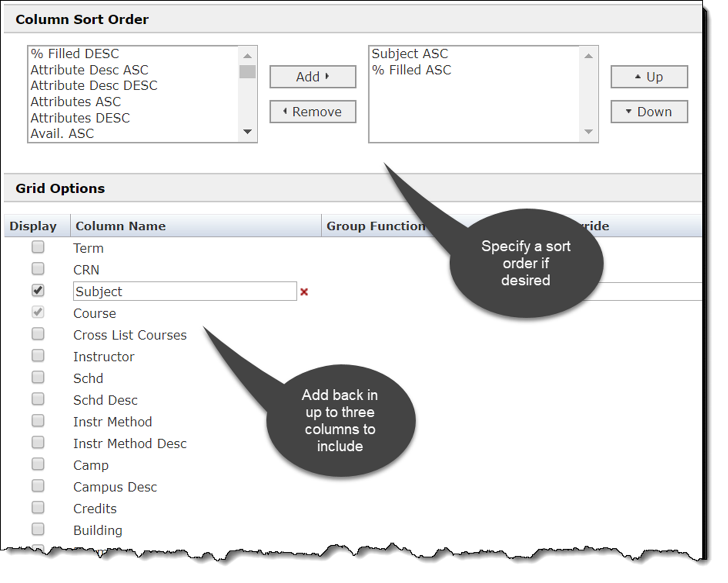Click the Column Name header

[120, 226]
